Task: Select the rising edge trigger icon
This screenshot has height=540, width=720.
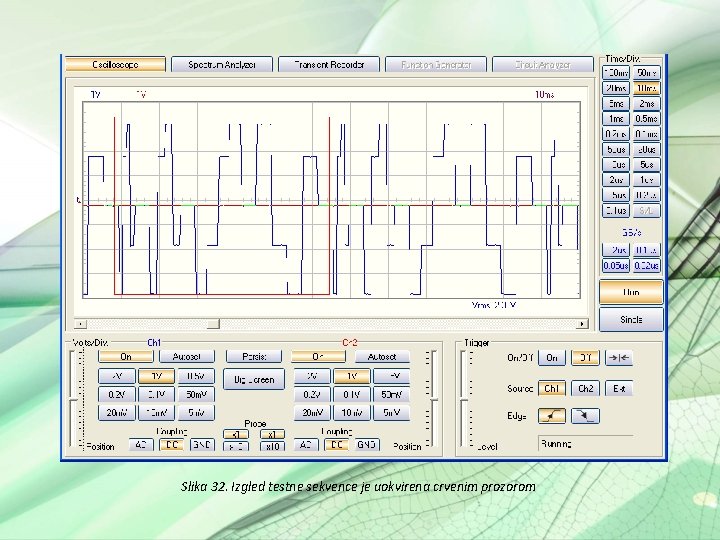Action: (552, 415)
